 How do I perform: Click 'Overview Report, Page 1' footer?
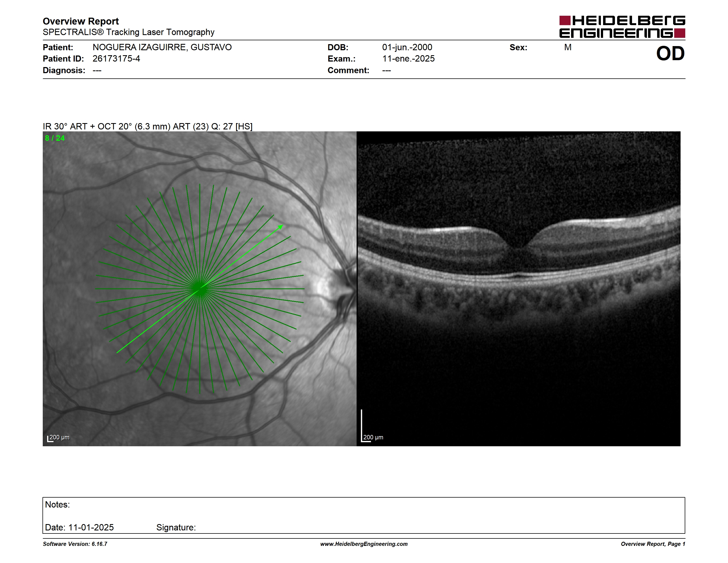click(653, 544)
